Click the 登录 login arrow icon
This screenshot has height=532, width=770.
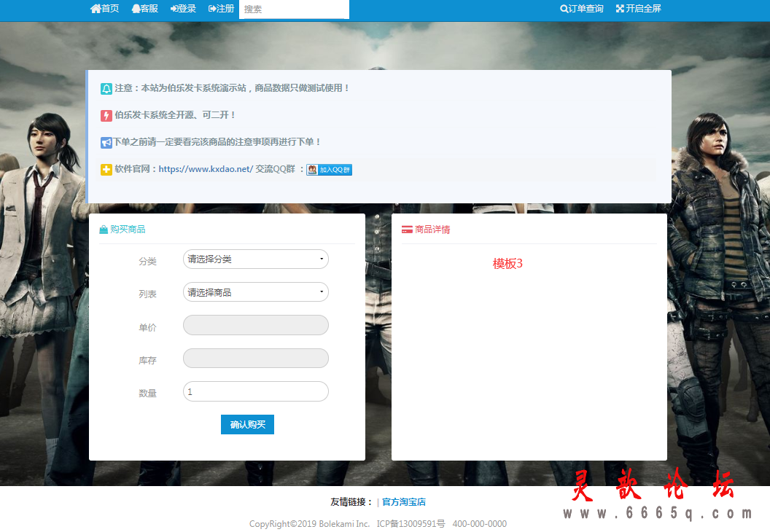tap(174, 9)
